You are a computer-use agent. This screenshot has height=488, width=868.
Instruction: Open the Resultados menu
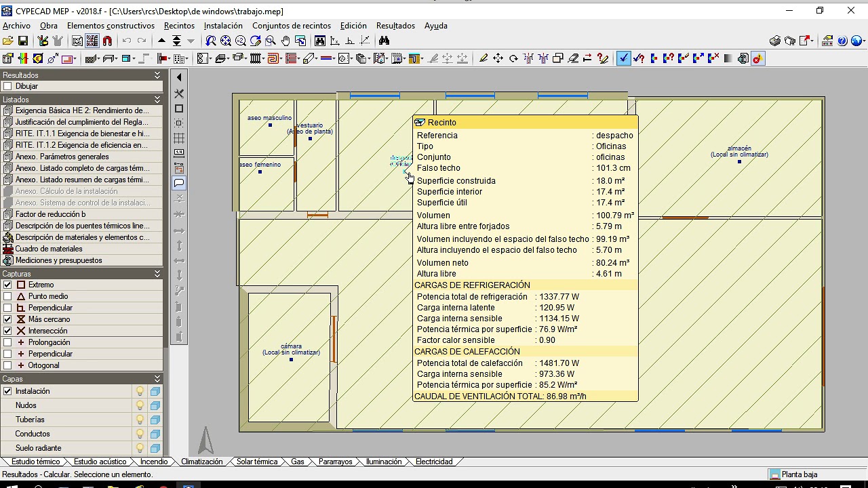tap(395, 26)
